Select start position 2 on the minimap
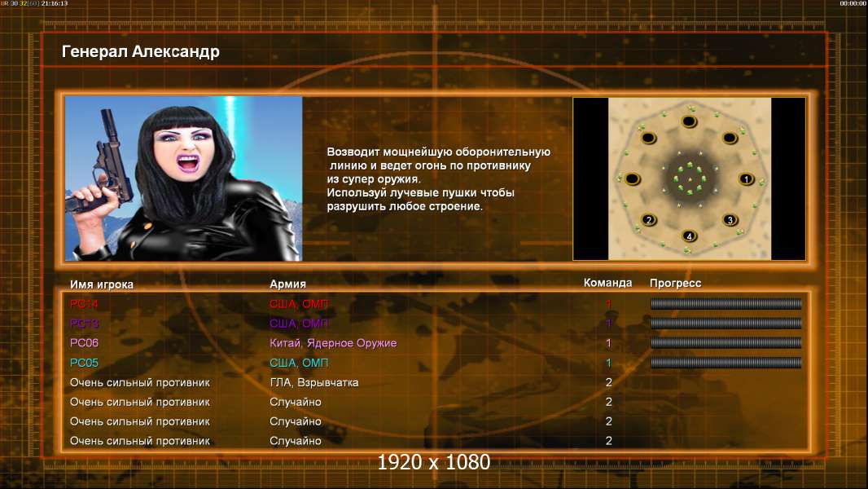868x489 pixels. [649, 220]
